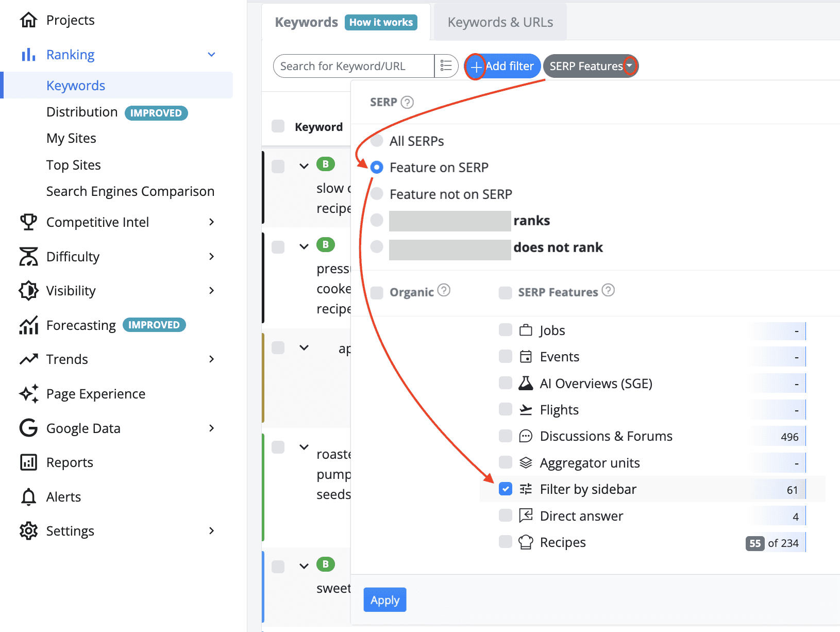Click the Recipes chef hat icon

click(x=526, y=542)
